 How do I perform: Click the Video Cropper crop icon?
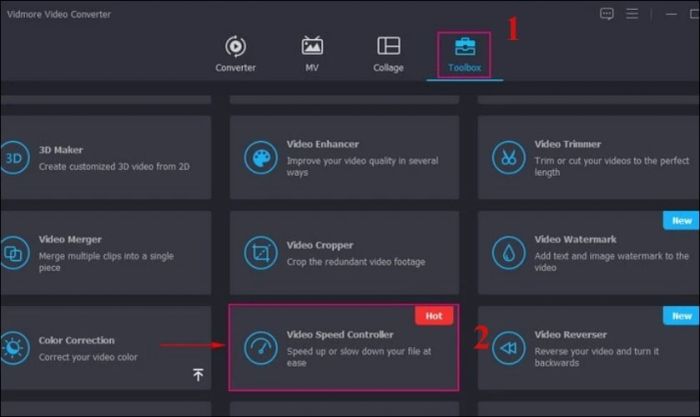(x=261, y=252)
